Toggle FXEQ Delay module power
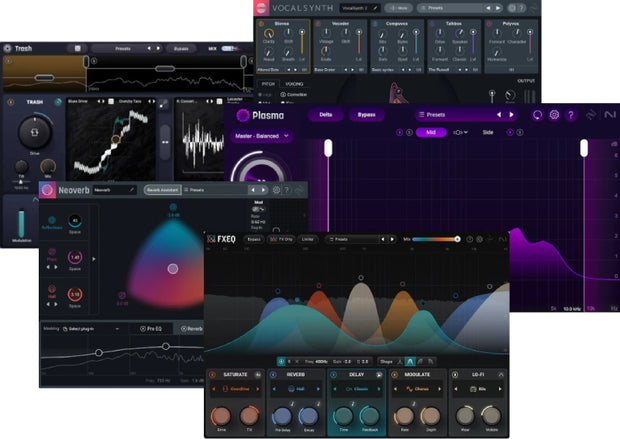Screen dimensions: 620x439 click(x=333, y=374)
